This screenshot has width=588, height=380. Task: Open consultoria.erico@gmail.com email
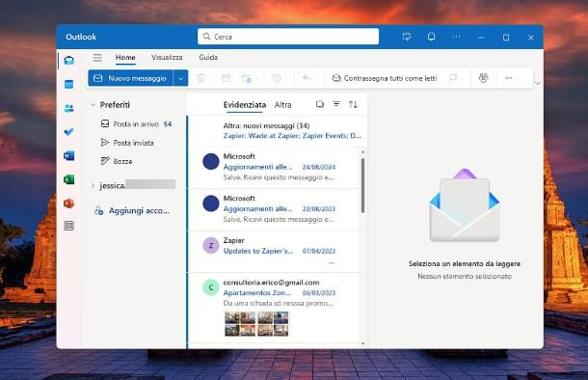(x=274, y=308)
